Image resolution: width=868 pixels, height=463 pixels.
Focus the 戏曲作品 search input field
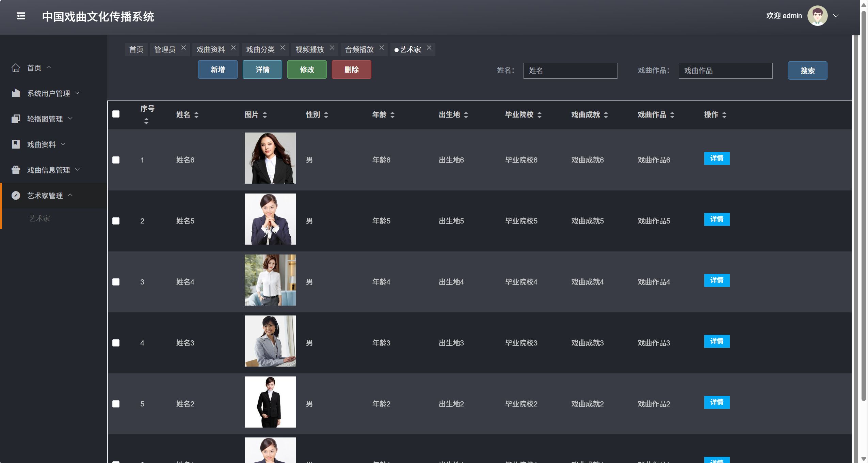[x=725, y=71]
